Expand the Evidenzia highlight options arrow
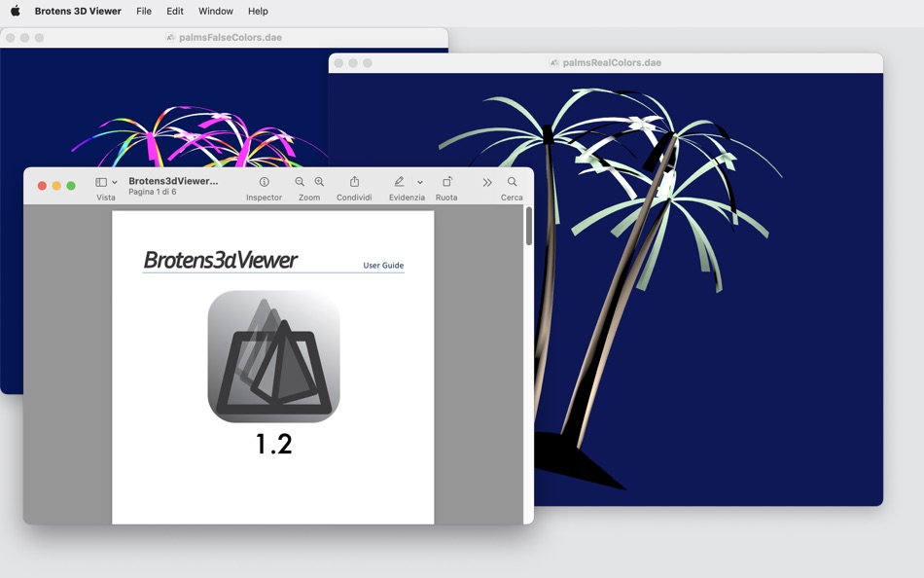This screenshot has height=578, width=924. point(420,182)
